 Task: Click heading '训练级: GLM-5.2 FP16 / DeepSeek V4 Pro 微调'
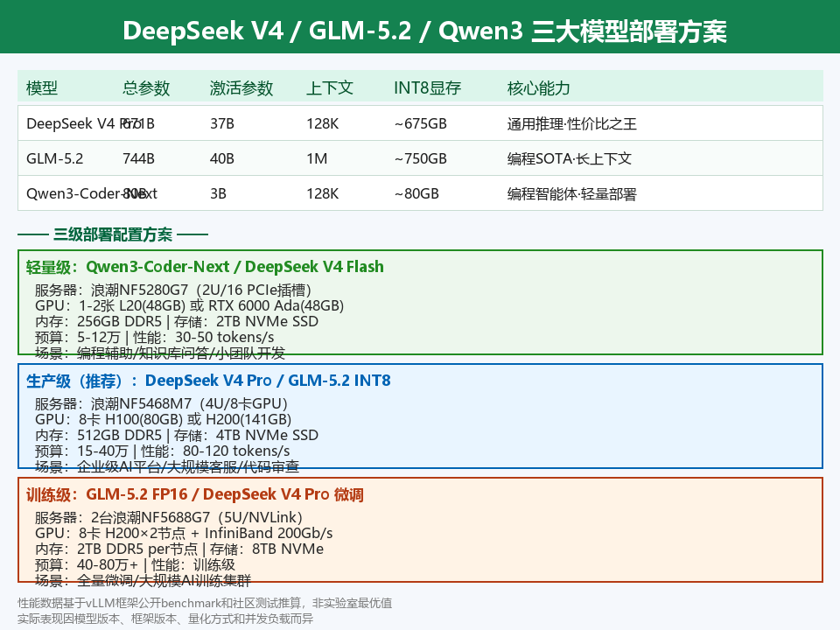(195, 494)
